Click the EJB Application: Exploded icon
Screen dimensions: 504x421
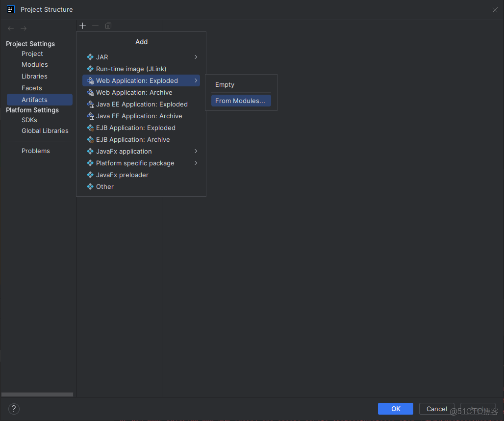point(90,128)
